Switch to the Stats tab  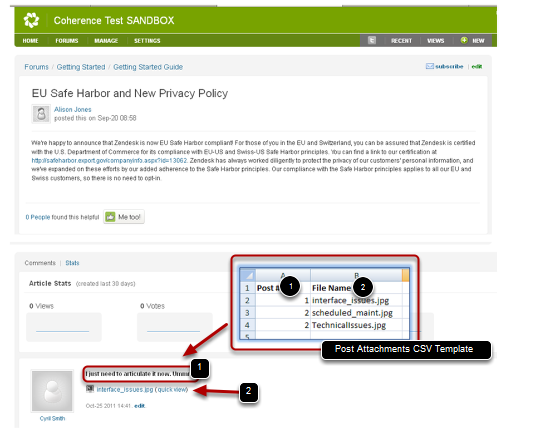[x=72, y=263]
